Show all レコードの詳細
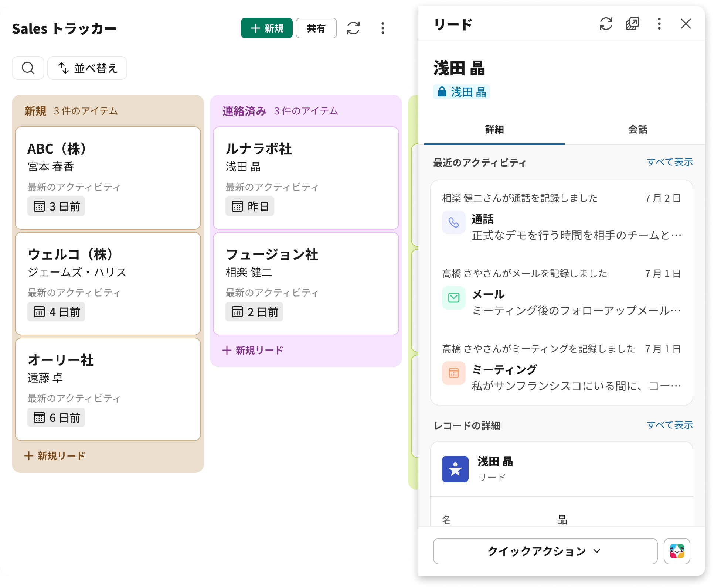Image resolution: width=714 pixels, height=588 pixels. [x=670, y=425]
